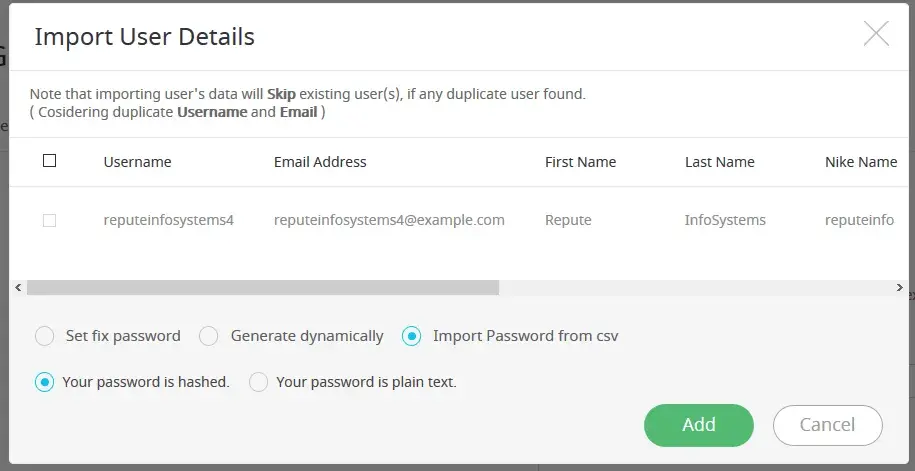Click the green Add button

pos(698,425)
